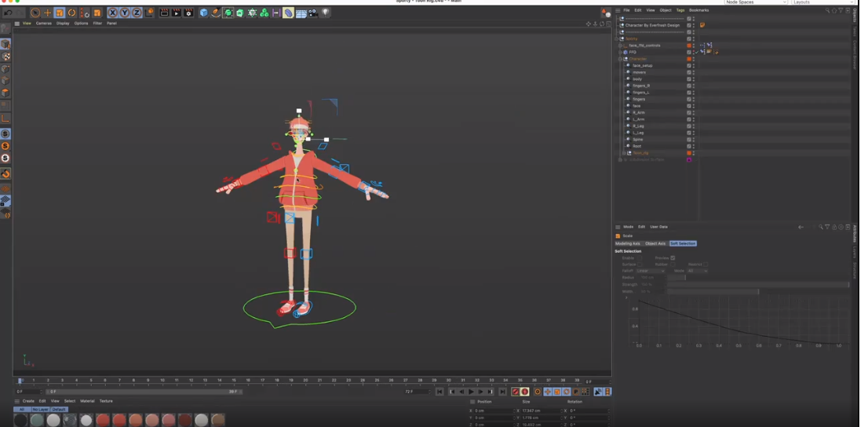The height and width of the screenshot is (427, 868).
Task: Open Edit Render Settings clapperboard icon
Action: [x=188, y=13]
